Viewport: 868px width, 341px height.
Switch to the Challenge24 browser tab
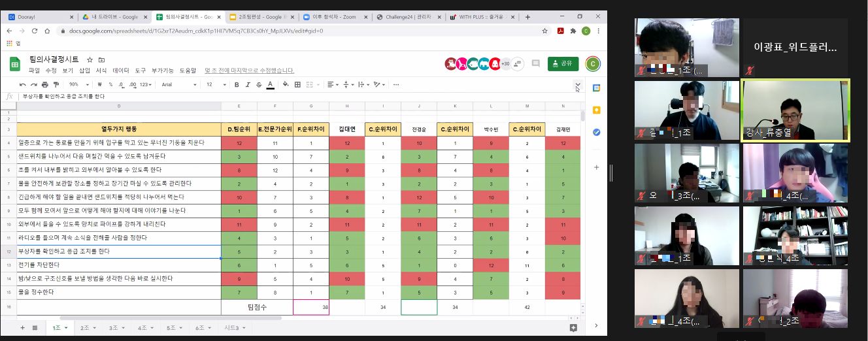click(x=410, y=16)
